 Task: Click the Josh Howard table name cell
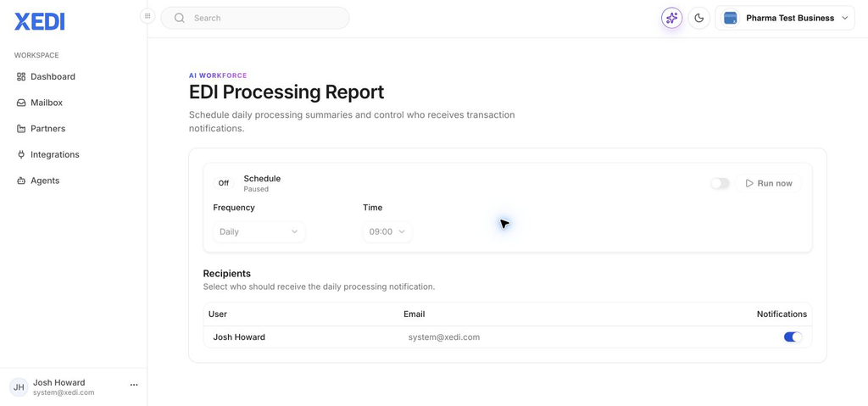coord(239,336)
